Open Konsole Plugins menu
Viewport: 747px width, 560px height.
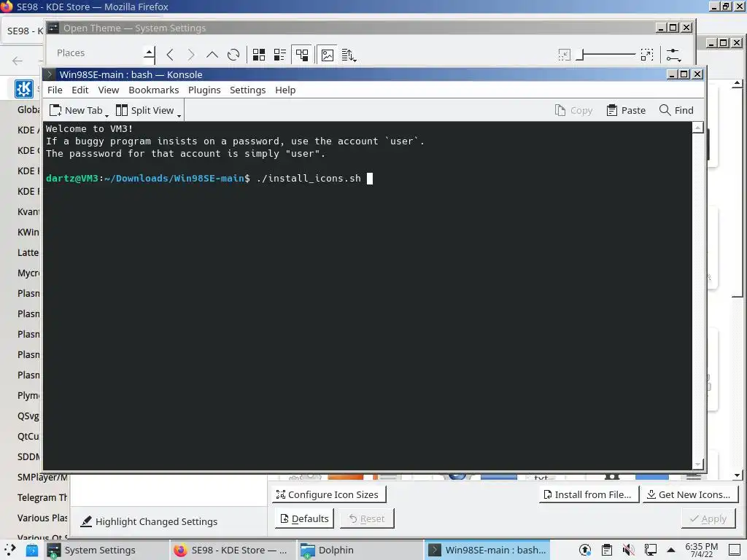(204, 90)
